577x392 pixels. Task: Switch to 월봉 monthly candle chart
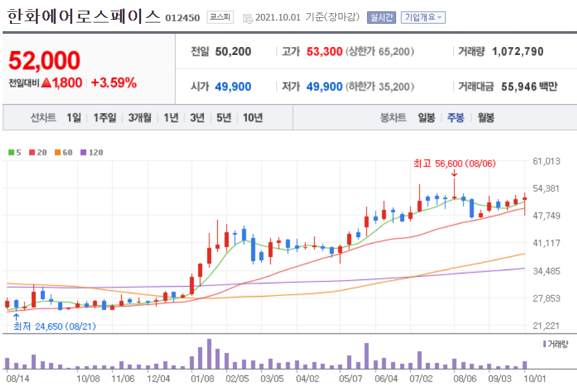(486, 118)
